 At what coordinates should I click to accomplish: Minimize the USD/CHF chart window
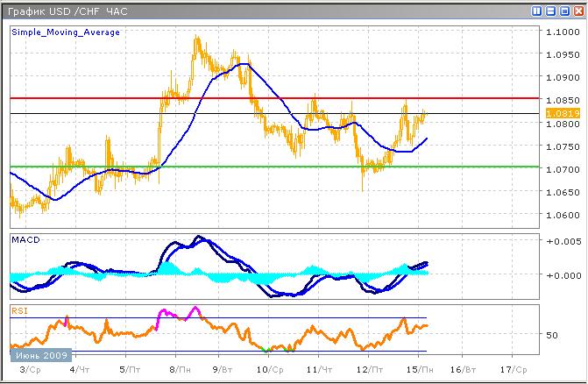550,11
